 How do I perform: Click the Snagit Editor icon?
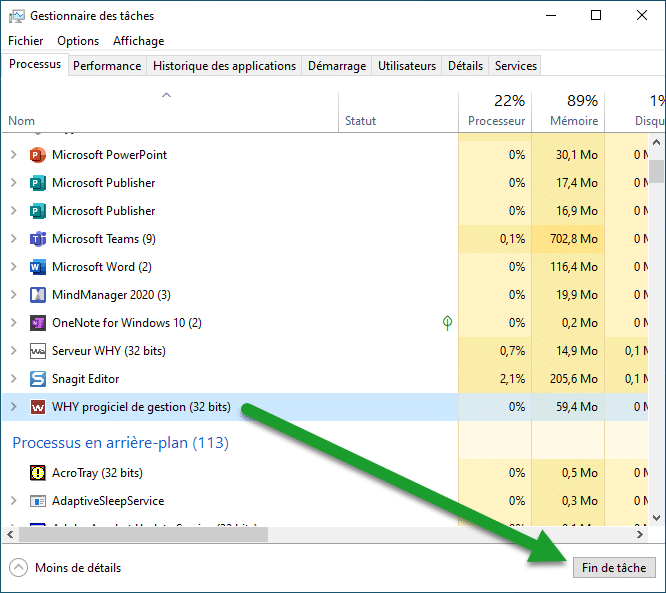(37, 379)
